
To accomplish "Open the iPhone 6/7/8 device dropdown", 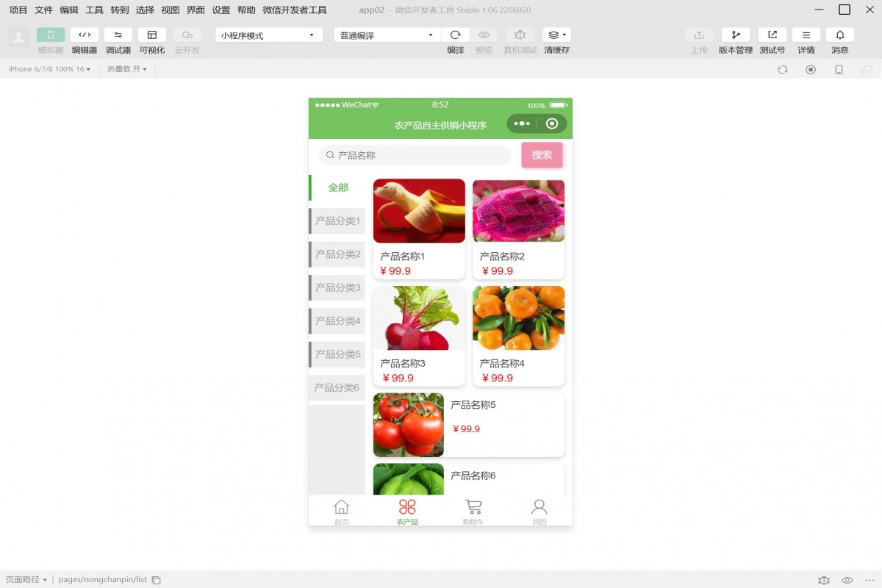I will (x=49, y=69).
